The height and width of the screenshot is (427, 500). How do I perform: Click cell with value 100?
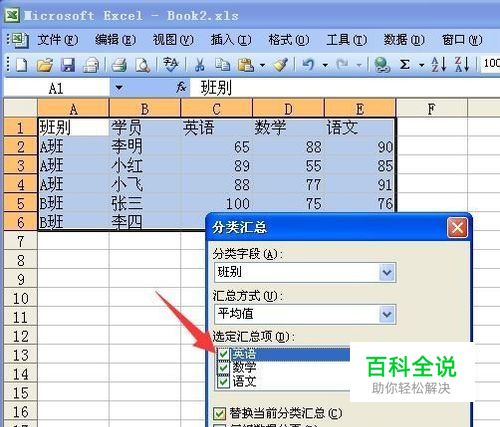[x=217, y=204]
